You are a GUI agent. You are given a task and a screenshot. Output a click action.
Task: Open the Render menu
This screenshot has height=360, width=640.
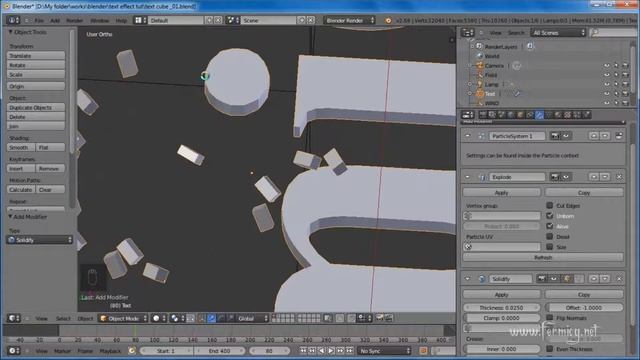(74, 20)
